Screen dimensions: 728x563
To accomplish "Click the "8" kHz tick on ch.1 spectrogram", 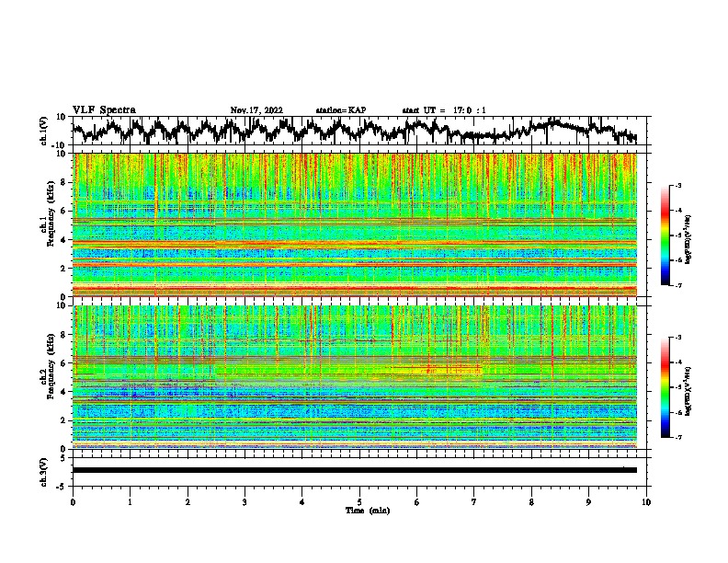I will point(64,182).
